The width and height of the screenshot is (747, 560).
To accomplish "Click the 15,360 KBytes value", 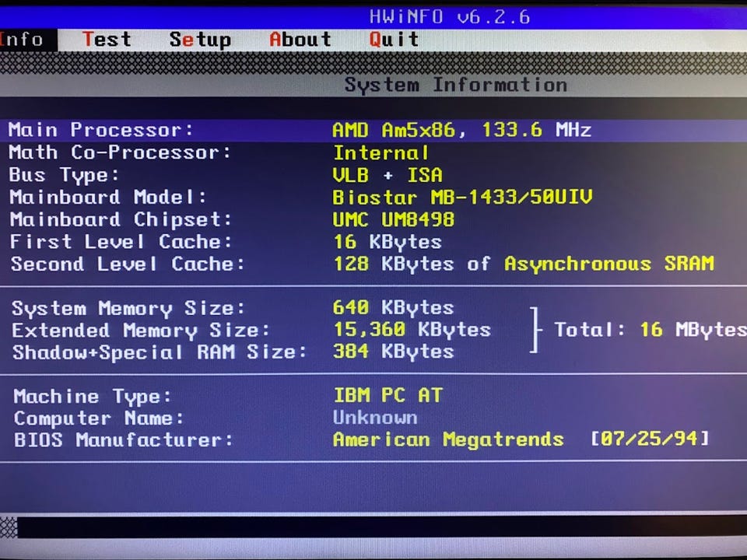I will tap(412, 330).
